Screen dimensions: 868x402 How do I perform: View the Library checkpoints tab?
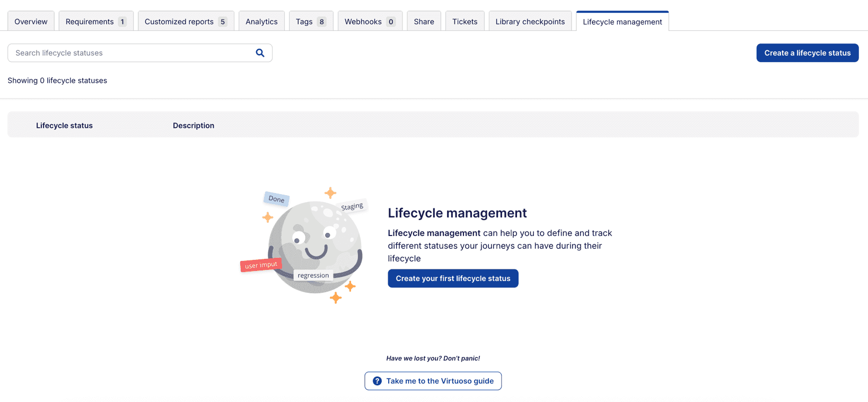point(530,21)
